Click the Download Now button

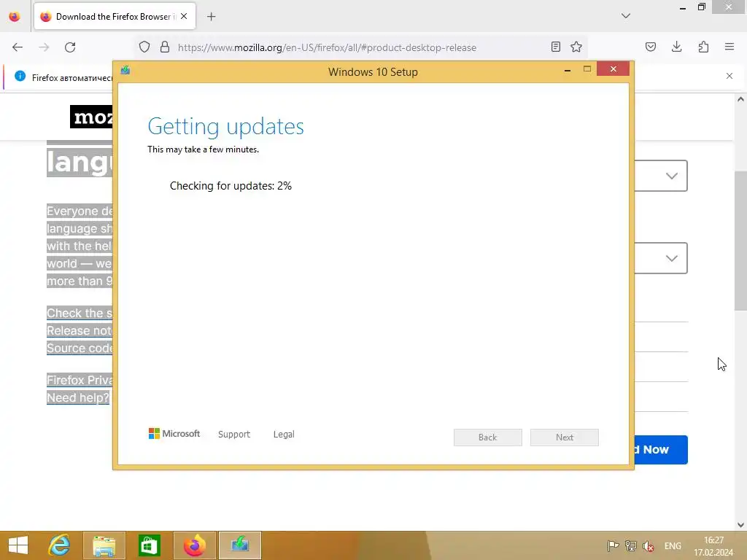point(661,449)
